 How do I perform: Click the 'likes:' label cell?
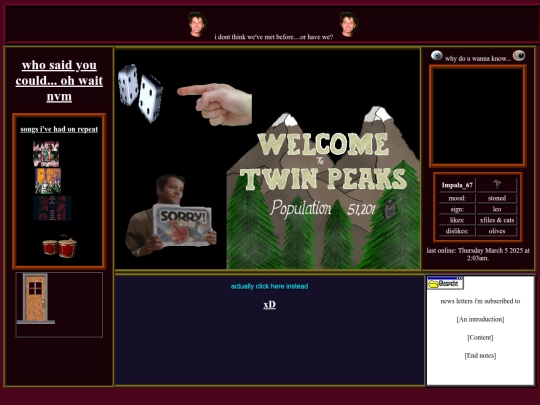[457, 220]
